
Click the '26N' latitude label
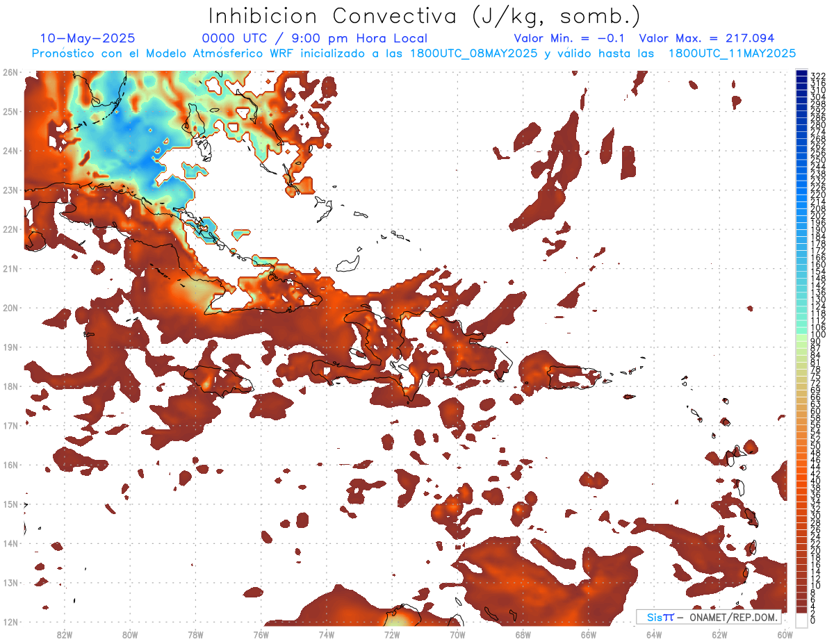[10, 72]
